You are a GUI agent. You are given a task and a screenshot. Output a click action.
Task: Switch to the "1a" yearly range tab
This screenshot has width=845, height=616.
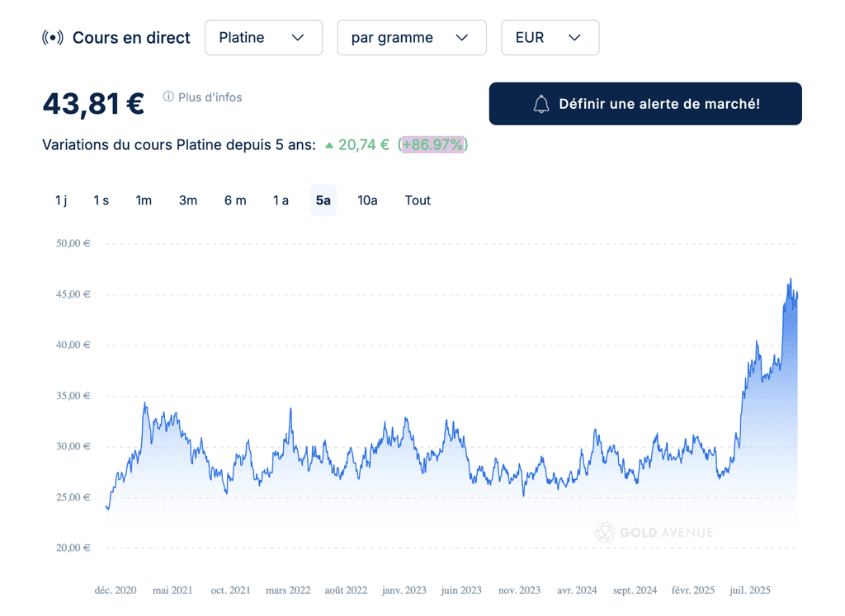click(280, 200)
